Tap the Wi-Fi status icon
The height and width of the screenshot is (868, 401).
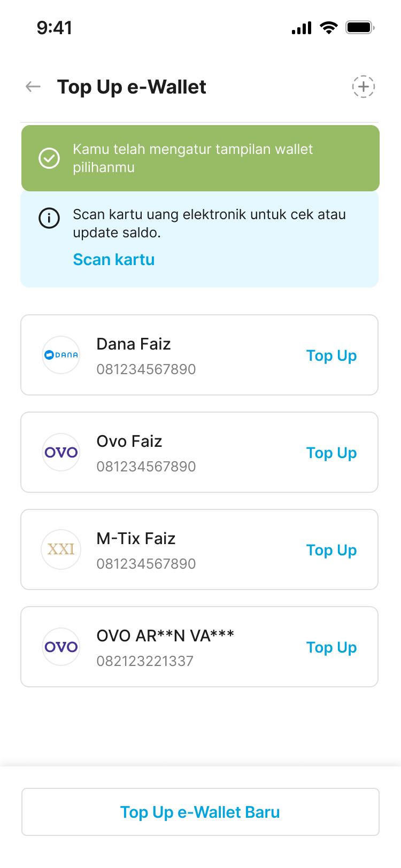[x=328, y=28]
